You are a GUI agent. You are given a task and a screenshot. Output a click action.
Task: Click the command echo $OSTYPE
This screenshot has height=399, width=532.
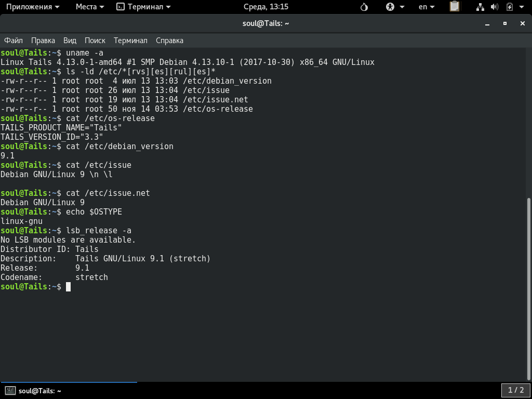tap(94, 212)
